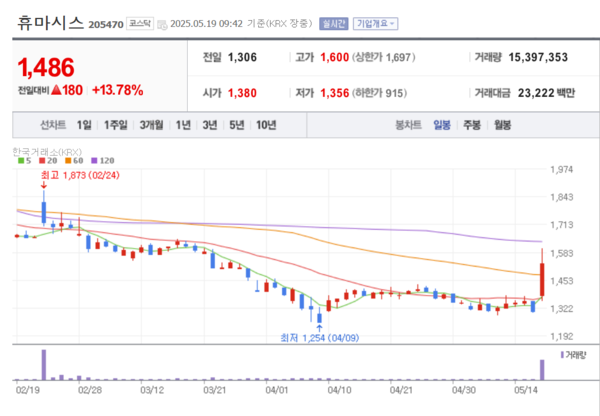Click the 05/14 date axis label
This screenshot has height=416, width=600.
525,390
